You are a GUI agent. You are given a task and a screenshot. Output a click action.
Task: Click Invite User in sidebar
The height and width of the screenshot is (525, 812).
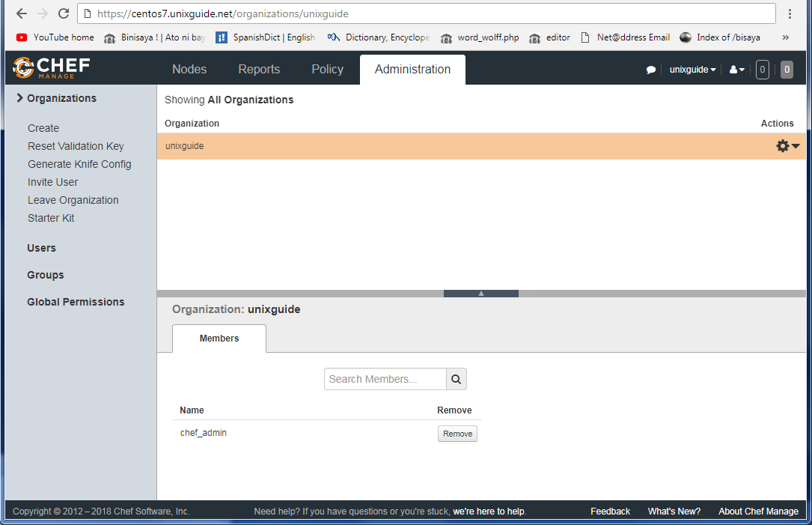point(53,182)
